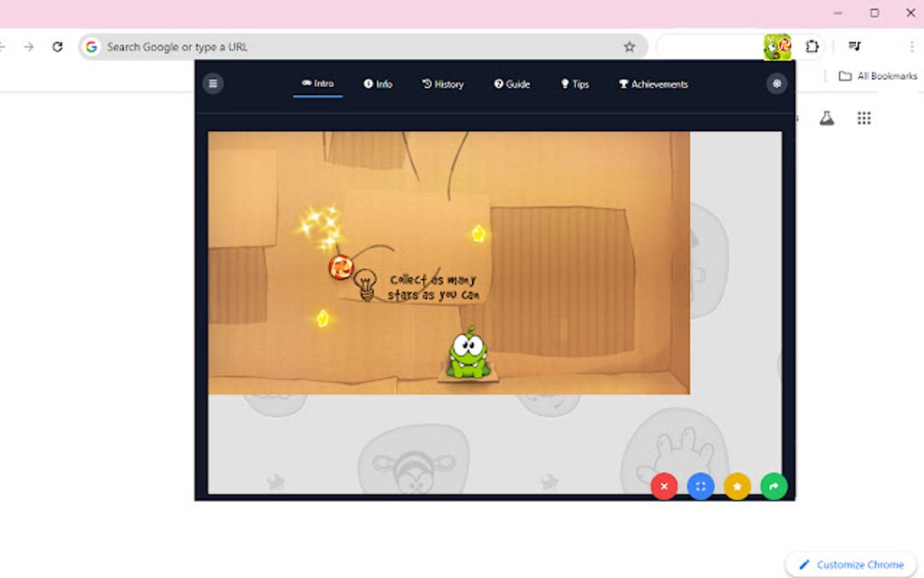Viewport: 924px width, 578px height.
Task: Switch to the Guide tab
Action: 512,84
